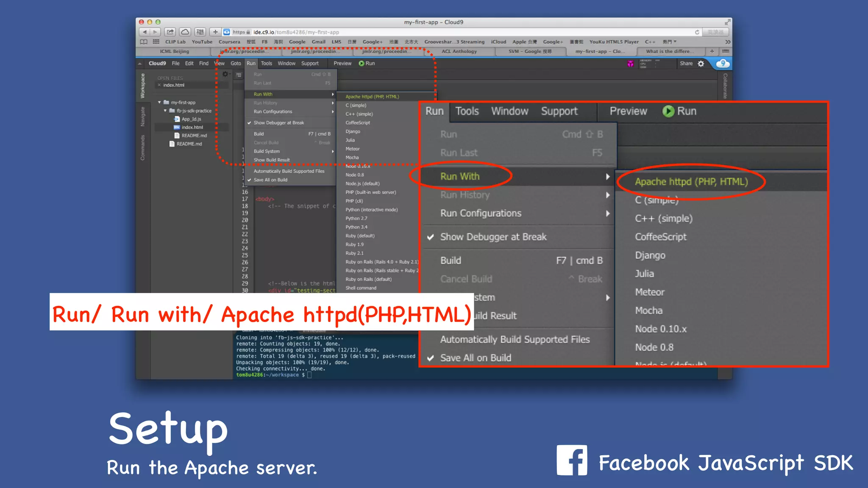Click the Safari address bar URL
This screenshot has width=868, height=488.
(296, 32)
